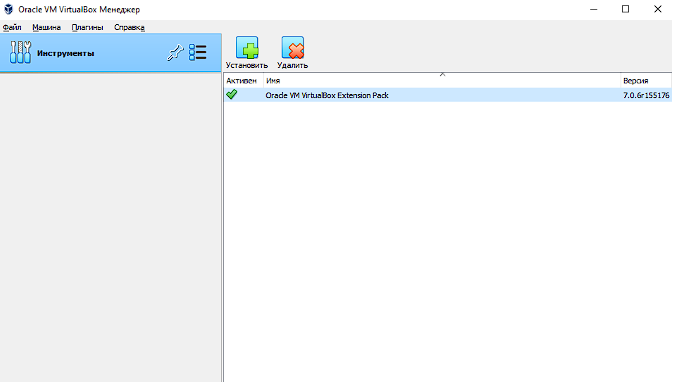Open the Файл menu
This screenshot has height=382, width=674.
tap(12, 28)
